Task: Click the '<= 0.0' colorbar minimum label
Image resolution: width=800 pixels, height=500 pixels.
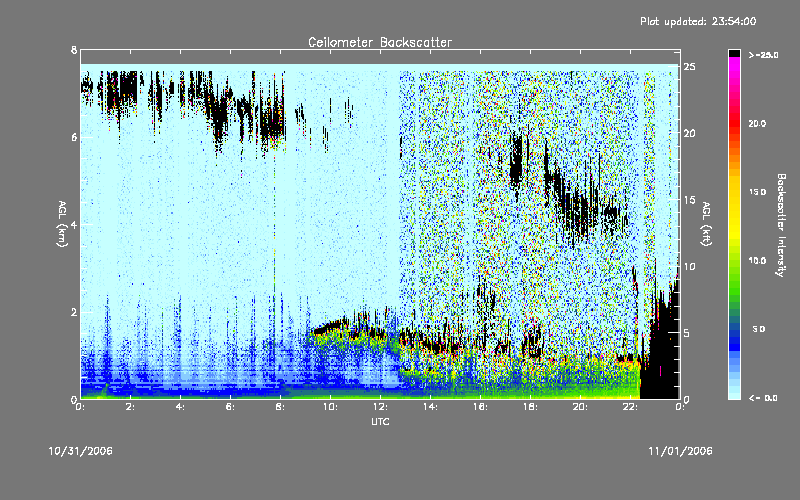Action: [763, 398]
